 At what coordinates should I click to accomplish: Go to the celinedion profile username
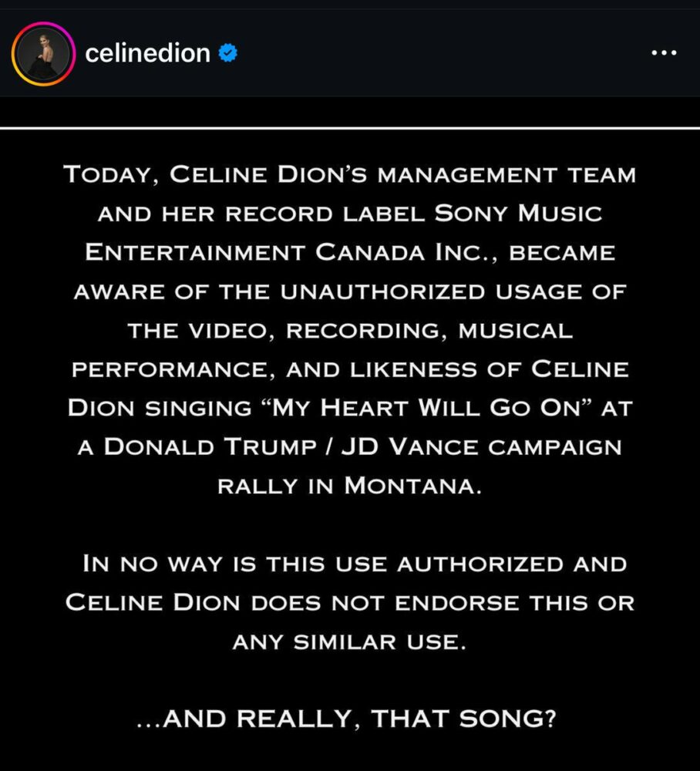tap(148, 53)
